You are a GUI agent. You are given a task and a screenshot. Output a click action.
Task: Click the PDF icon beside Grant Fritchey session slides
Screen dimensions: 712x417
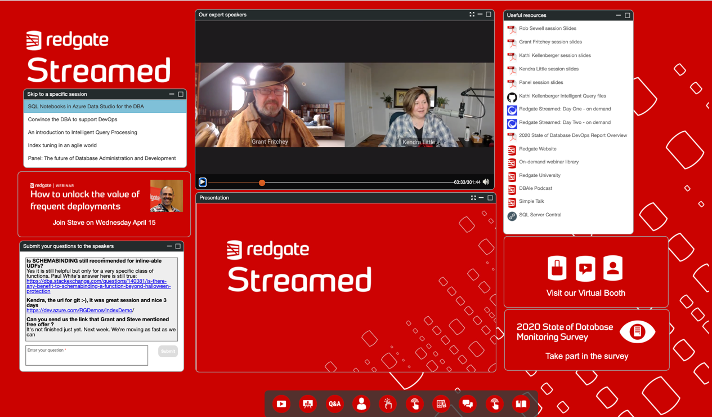click(512, 43)
